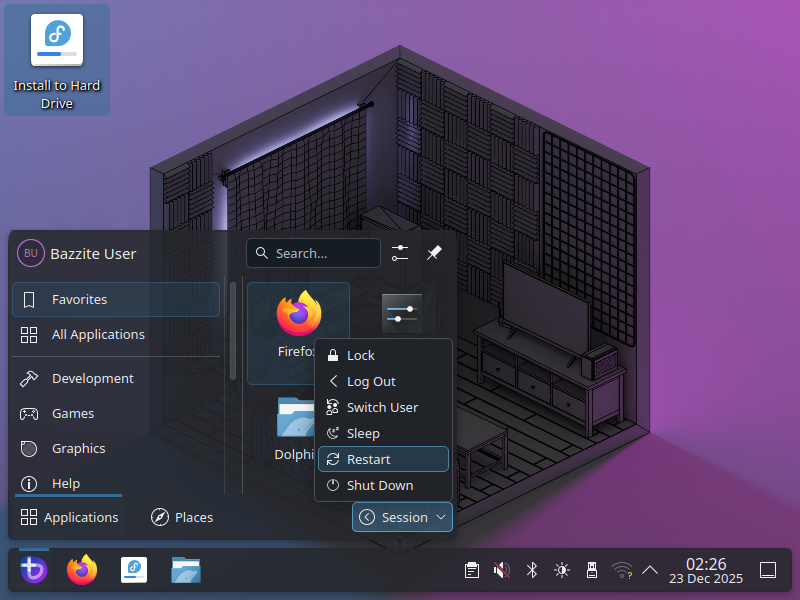Click the Peek at Desktop button
Image resolution: width=800 pixels, height=600 pixels.
point(768,570)
